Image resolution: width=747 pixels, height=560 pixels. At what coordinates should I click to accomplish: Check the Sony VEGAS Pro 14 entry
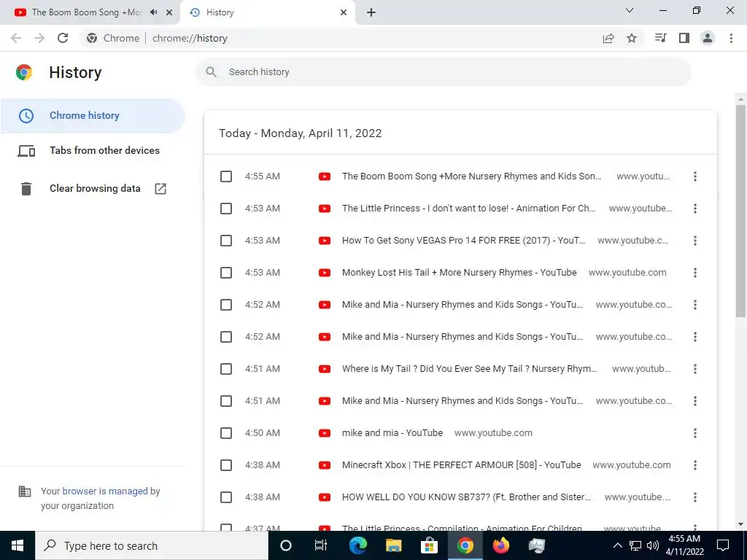tap(226, 241)
